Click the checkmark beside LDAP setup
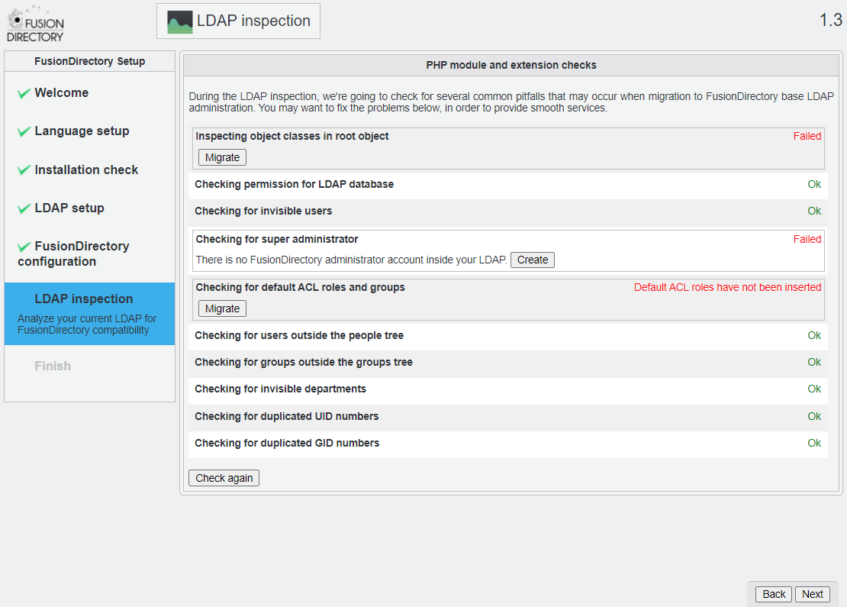 [24, 209]
